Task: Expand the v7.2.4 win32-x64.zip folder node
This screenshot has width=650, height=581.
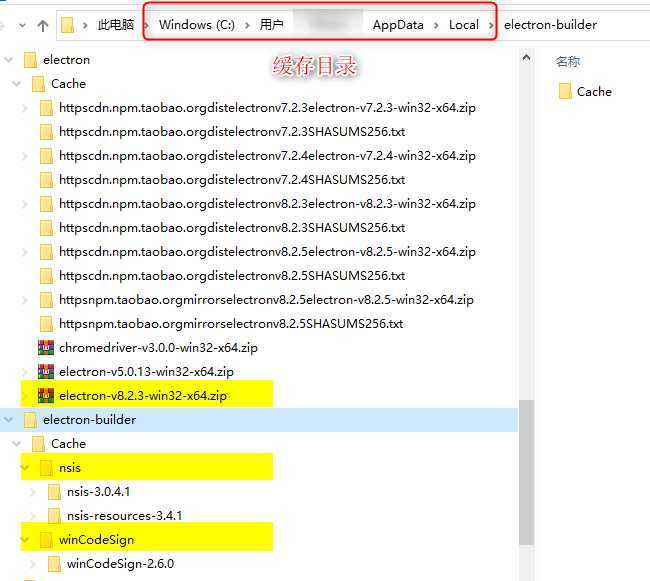Action: point(25,156)
